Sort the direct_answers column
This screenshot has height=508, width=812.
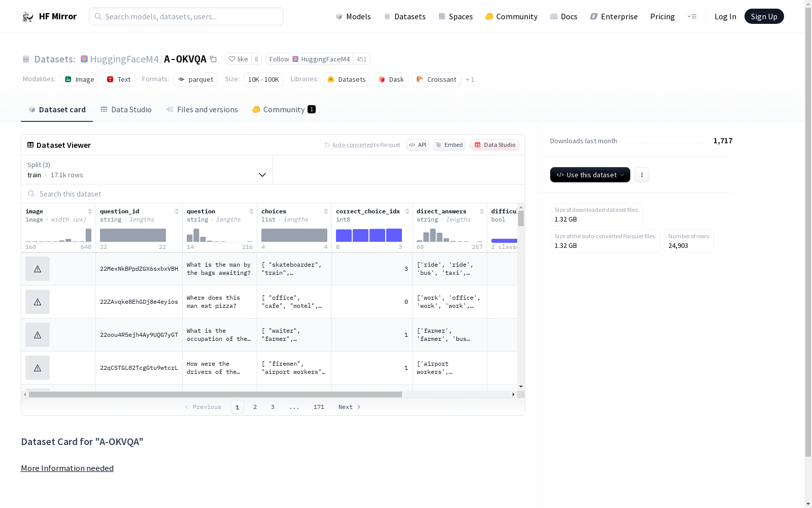coord(482,211)
